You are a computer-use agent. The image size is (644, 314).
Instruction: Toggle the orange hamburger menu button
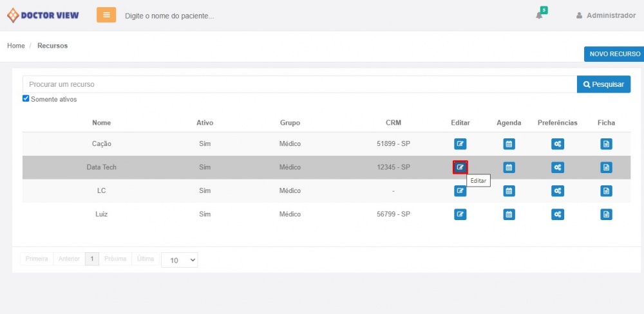(106, 15)
